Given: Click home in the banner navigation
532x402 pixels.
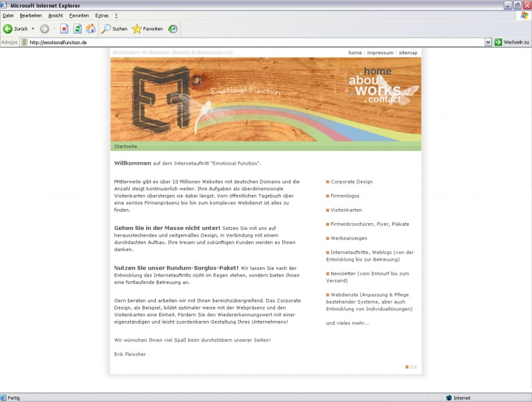Looking at the screenshot, I should click(x=377, y=72).
